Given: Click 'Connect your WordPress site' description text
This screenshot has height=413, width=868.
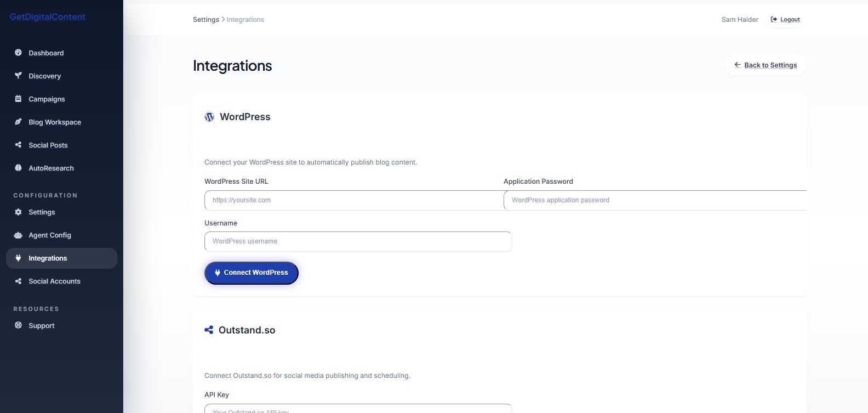Looking at the screenshot, I should [x=311, y=162].
